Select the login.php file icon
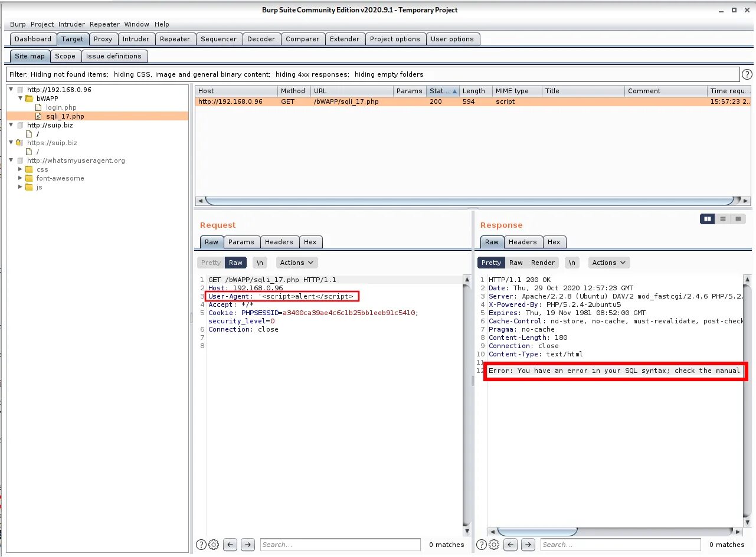This screenshot has width=756, height=557. click(x=39, y=107)
